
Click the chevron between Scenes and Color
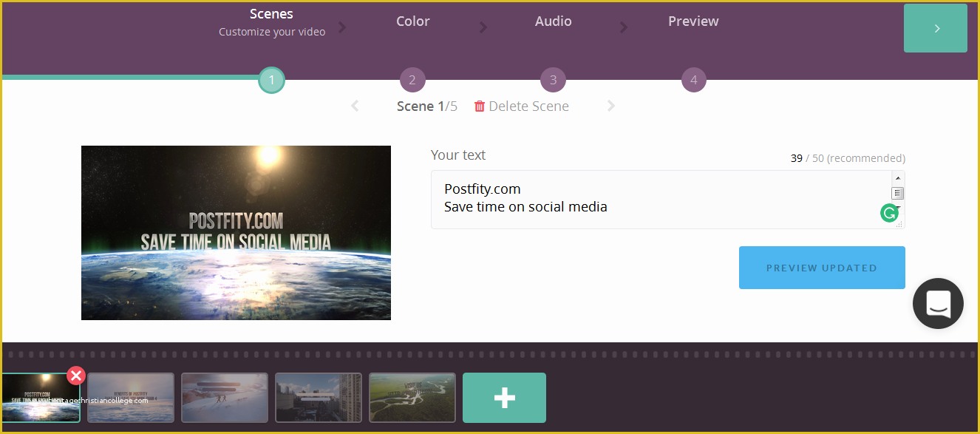click(342, 27)
